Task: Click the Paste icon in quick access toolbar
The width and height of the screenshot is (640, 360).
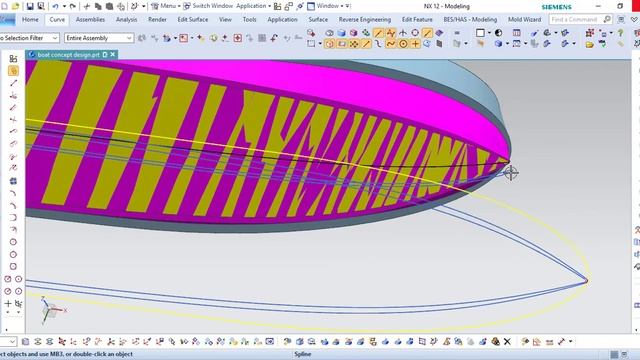Action: click(x=109, y=6)
